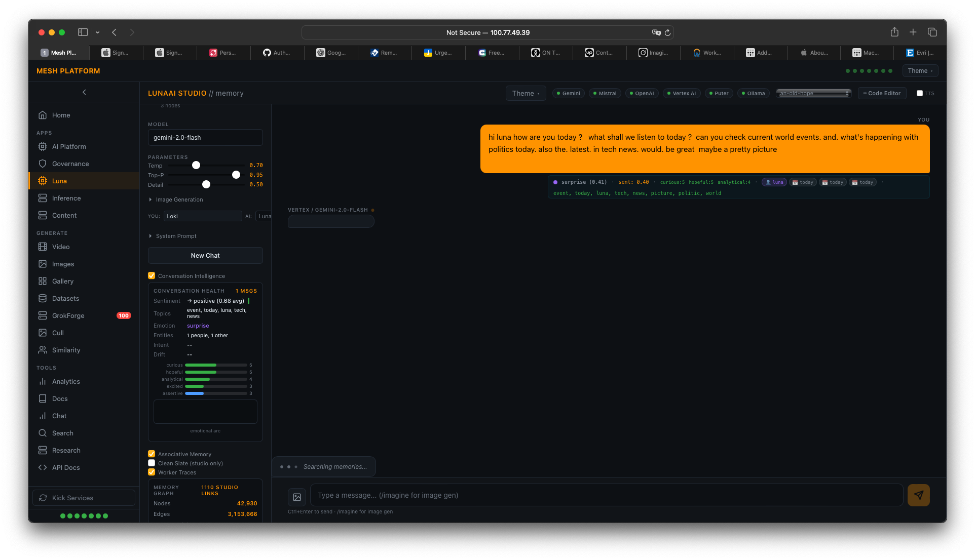Viewport: 975px width, 560px height.
Task: Toggle the TTS checkbox
Action: [920, 93]
